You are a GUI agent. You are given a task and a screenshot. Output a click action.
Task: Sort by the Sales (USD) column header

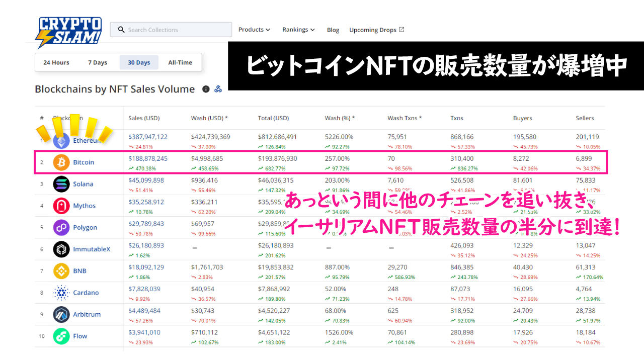144,118
